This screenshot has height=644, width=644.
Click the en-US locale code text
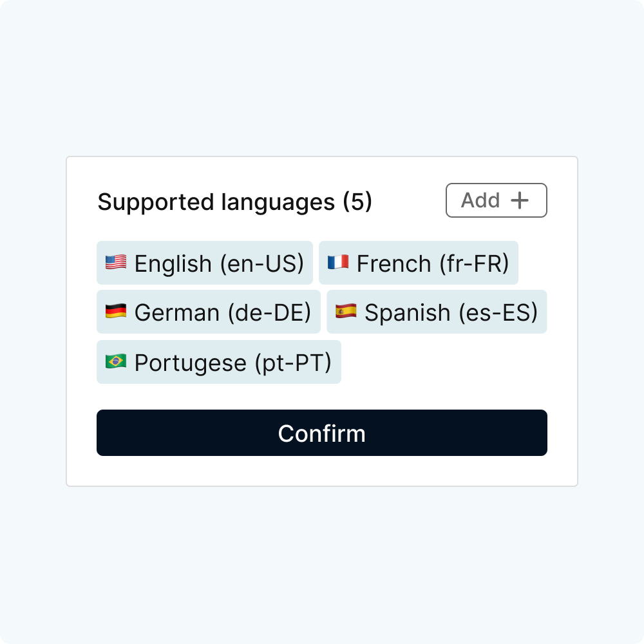click(x=261, y=263)
